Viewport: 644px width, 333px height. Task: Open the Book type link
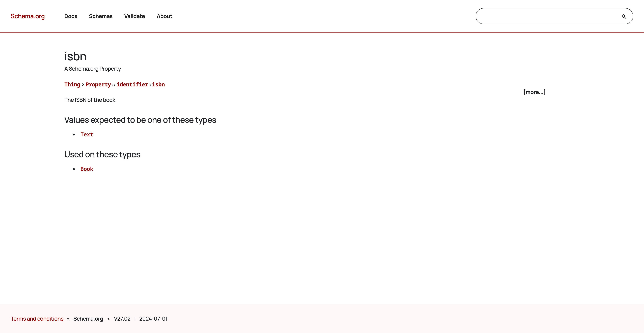point(87,169)
